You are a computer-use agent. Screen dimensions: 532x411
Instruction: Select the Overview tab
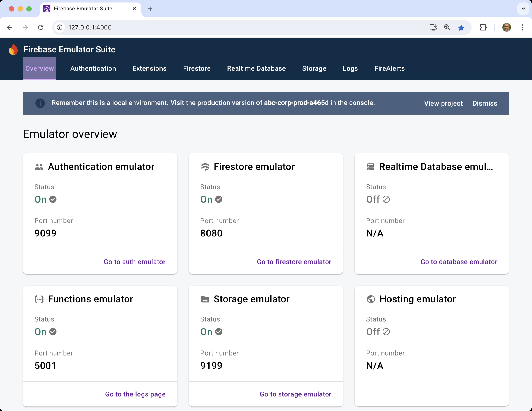point(40,68)
